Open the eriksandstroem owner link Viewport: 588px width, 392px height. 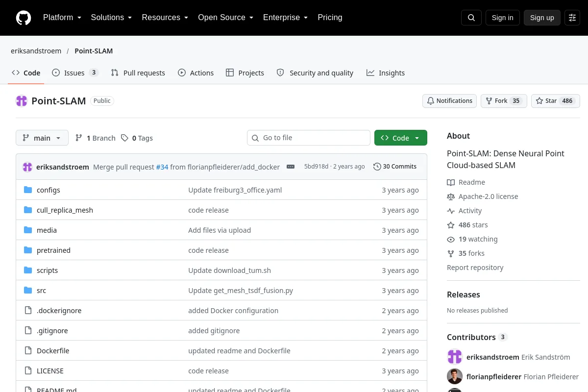pyautogui.click(x=36, y=51)
